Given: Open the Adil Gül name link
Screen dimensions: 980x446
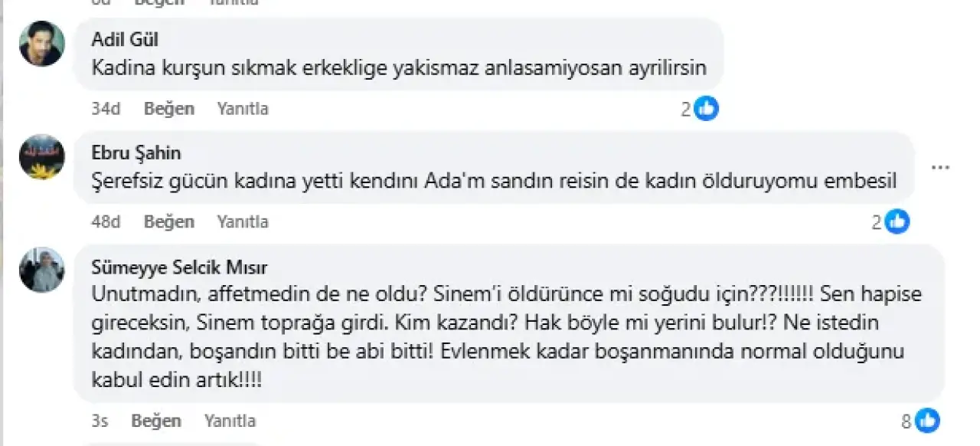Looking at the screenshot, I should click(x=124, y=40).
